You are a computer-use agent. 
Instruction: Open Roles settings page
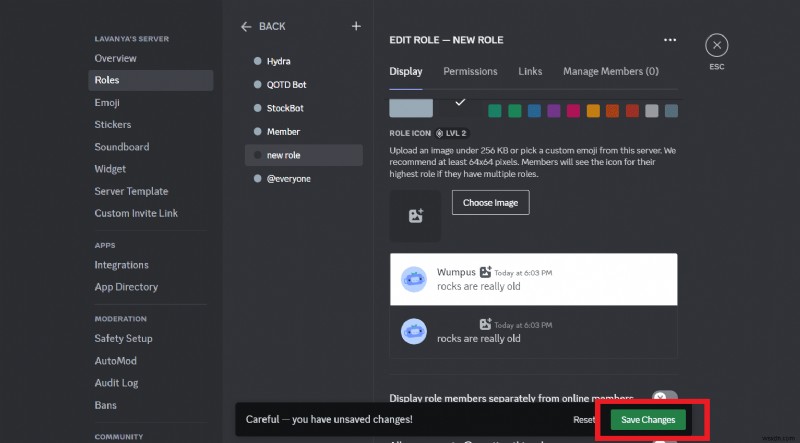pyautogui.click(x=151, y=80)
